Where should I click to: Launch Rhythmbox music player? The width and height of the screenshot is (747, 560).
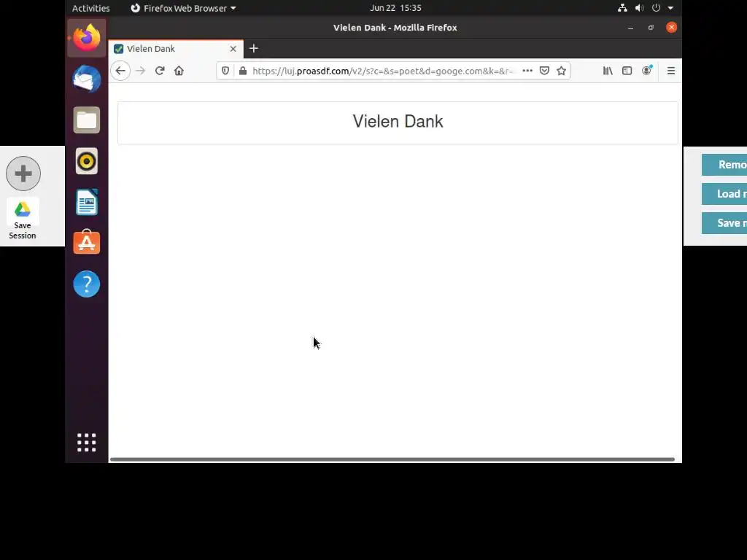pos(87,161)
